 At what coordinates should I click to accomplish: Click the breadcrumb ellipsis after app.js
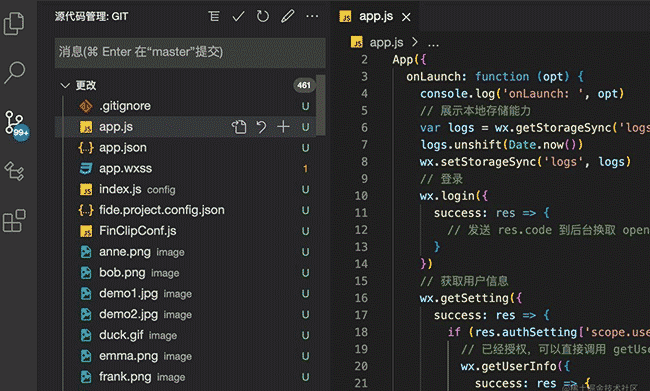coord(433,43)
